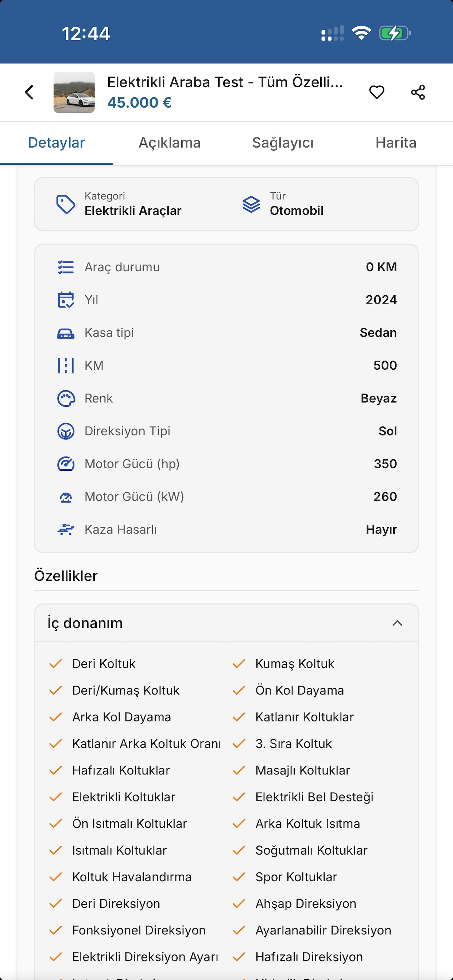Tap the Direksiyon Tipi steering wheel icon
Screen dimensions: 453x980
click(66, 431)
